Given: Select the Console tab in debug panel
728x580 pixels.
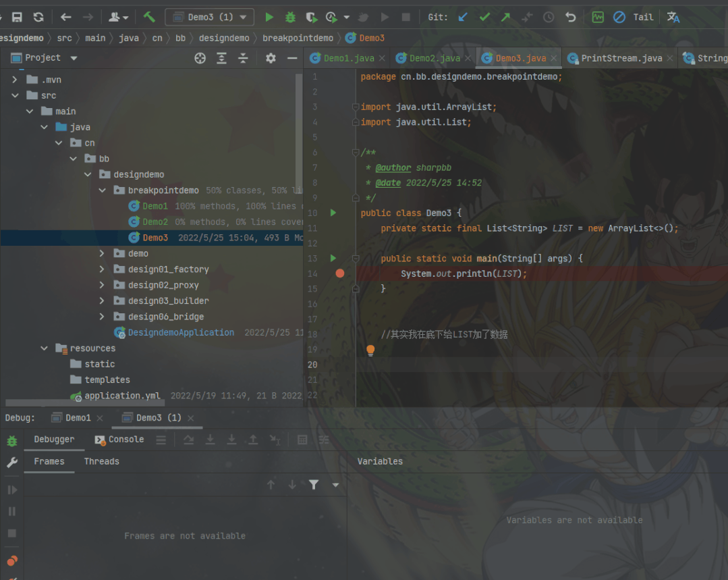Looking at the screenshot, I should [x=119, y=440].
